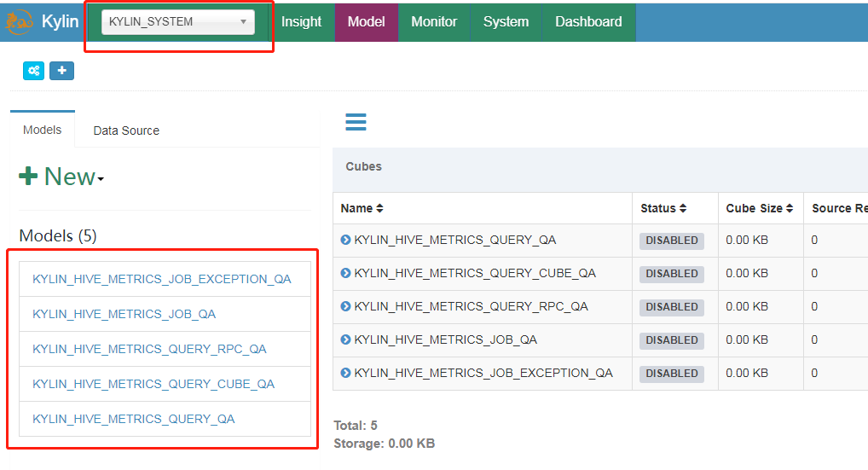Click the Dashboard menu item
Image resolution: width=868 pixels, height=470 pixels.
[x=588, y=22]
